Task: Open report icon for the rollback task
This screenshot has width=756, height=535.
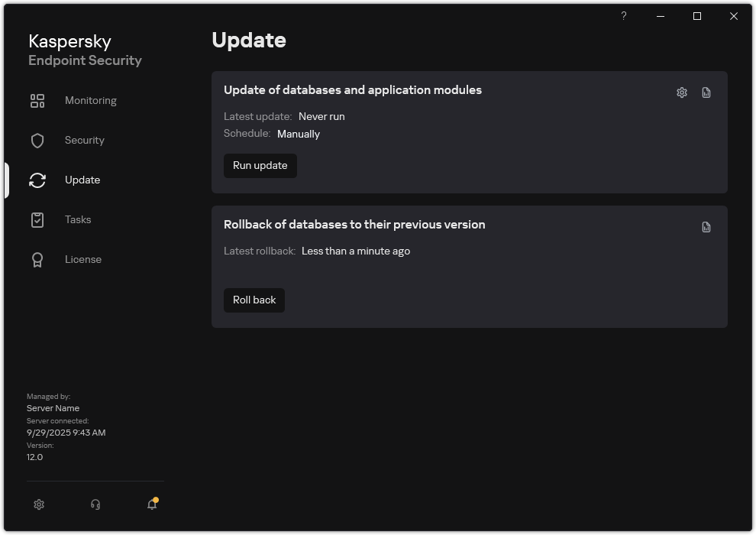Action: pos(706,226)
